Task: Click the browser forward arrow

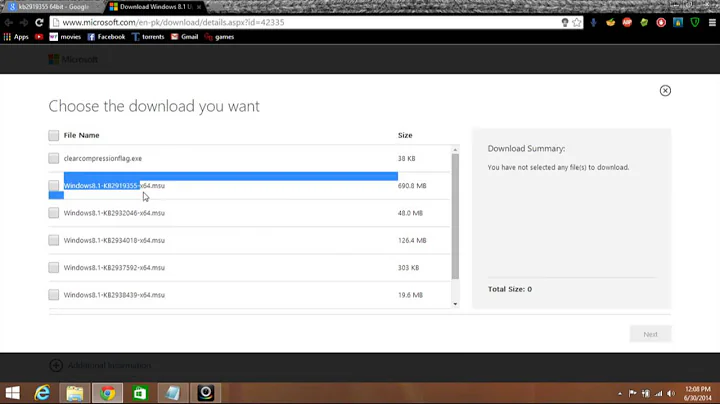Action: (x=24, y=22)
